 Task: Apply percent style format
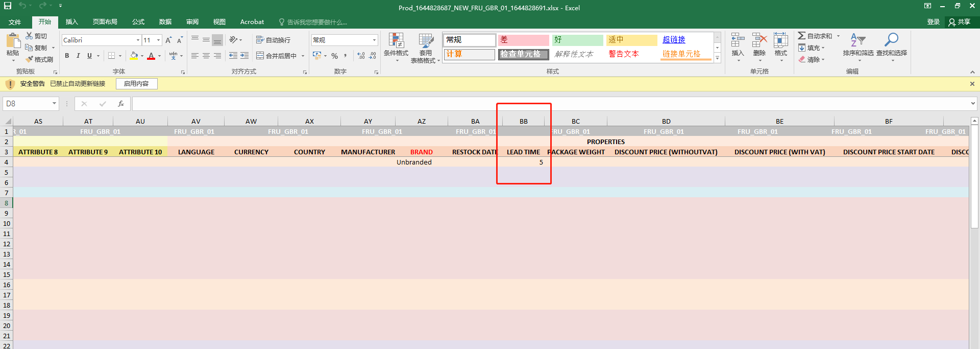tap(334, 56)
